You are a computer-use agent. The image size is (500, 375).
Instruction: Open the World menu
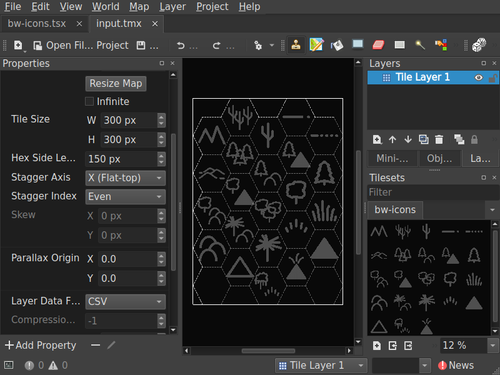(105, 7)
